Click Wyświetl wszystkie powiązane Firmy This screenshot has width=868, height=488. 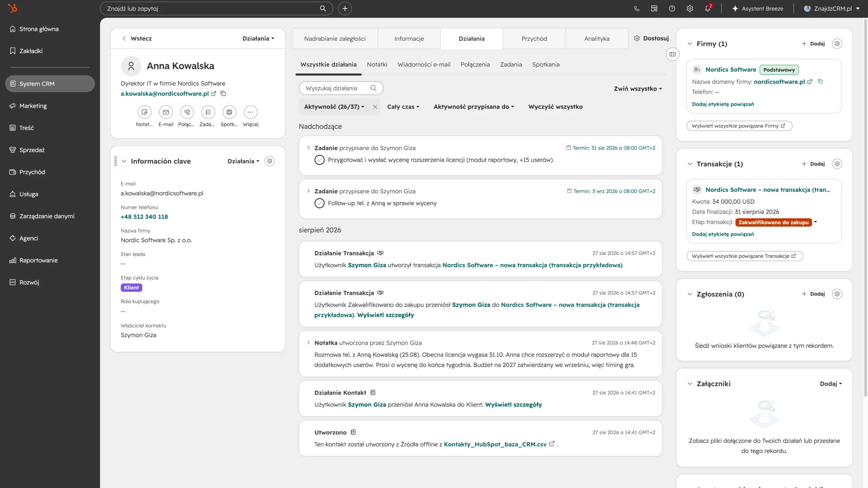pyautogui.click(x=739, y=126)
